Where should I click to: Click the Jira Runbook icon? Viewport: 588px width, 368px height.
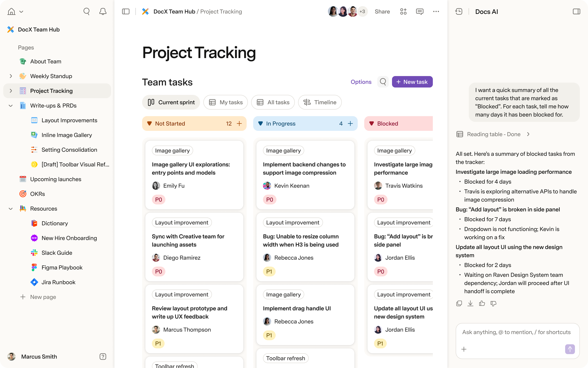coord(34,282)
